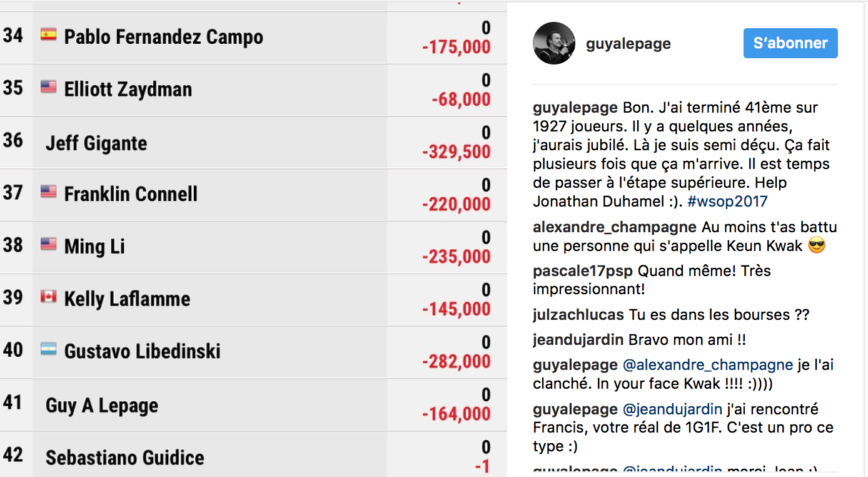Click the US flag beside Elliott Zaydman
This screenshot has height=477, width=868.
(x=48, y=87)
